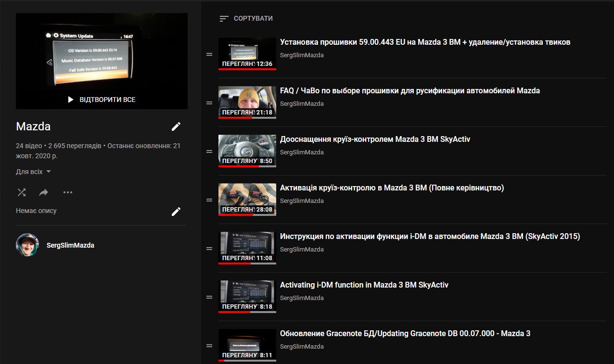Grab drag handle of Activating i-DM function video
Image resolution: width=614 pixels, height=364 pixels.
209,297
